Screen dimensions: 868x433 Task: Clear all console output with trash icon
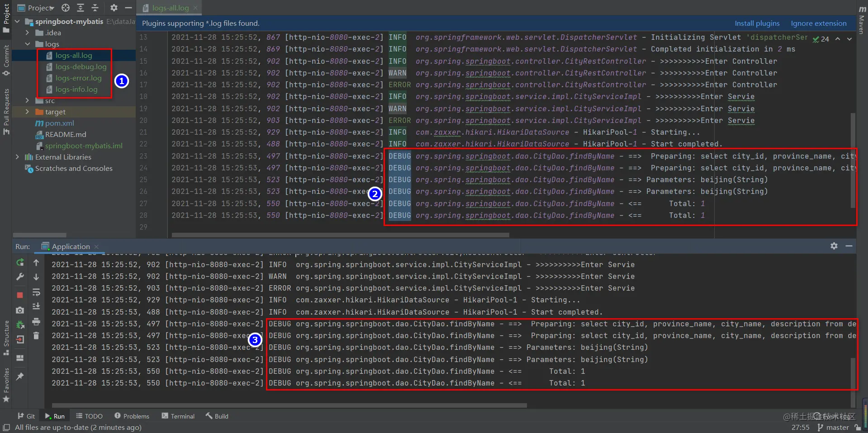pos(36,336)
